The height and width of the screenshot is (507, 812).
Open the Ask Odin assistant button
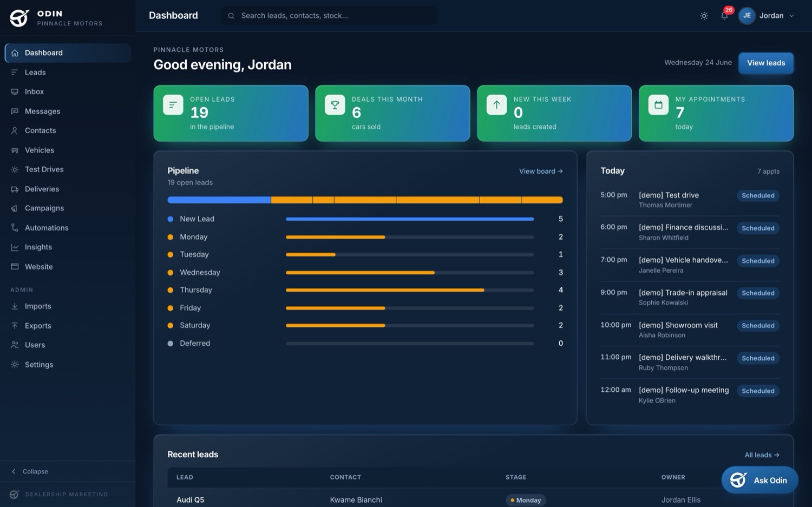click(759, 480)
